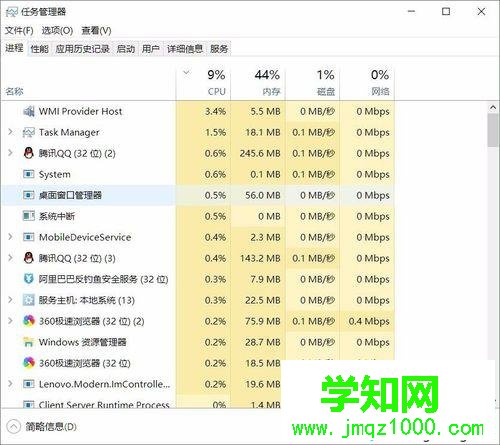
Task: Sort by the 9% CPU column header
Action: [203, 83]
